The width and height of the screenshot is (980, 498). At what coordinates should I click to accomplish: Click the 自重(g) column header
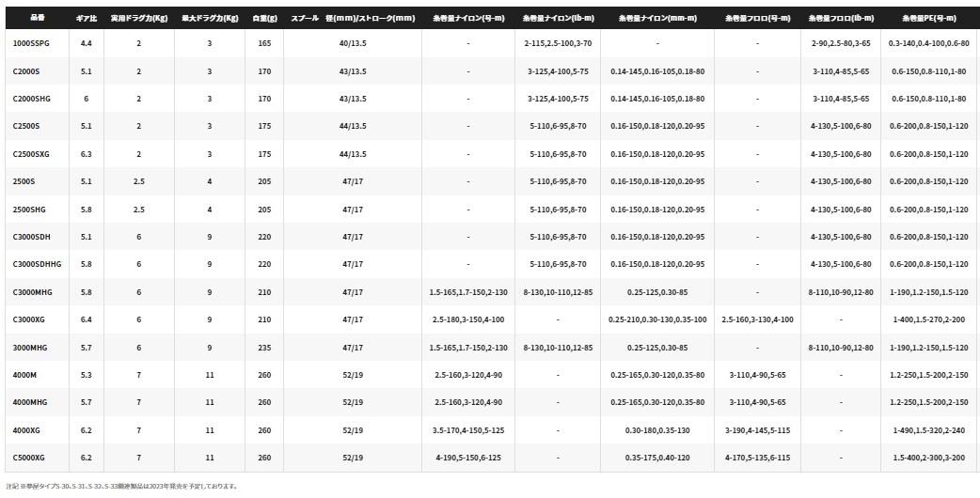tap(264, 18)
